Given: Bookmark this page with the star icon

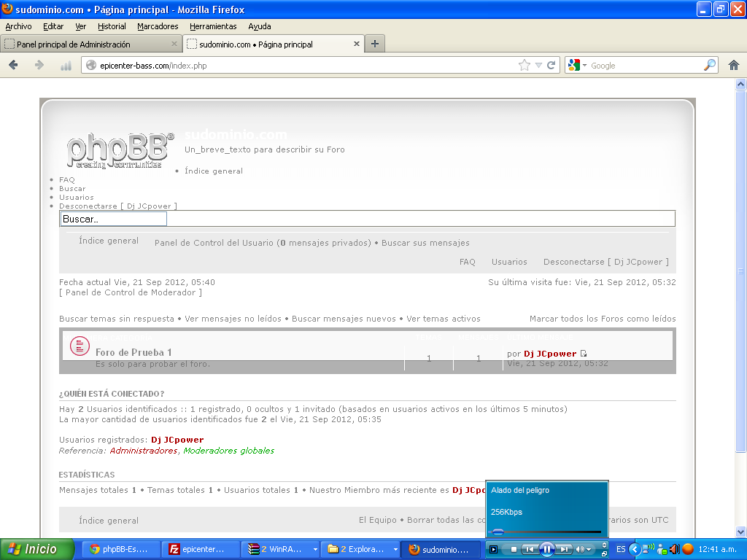Looking at the screenshot, I should [x=524, y=65].
